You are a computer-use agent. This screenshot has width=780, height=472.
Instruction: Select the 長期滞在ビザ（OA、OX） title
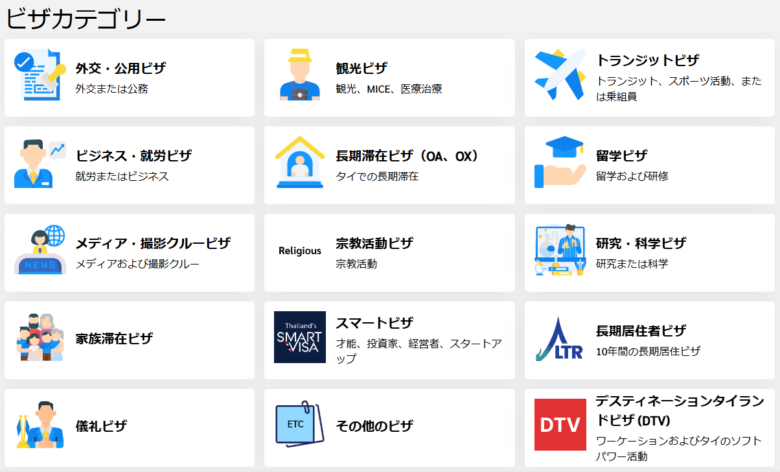tap(406, 156)
